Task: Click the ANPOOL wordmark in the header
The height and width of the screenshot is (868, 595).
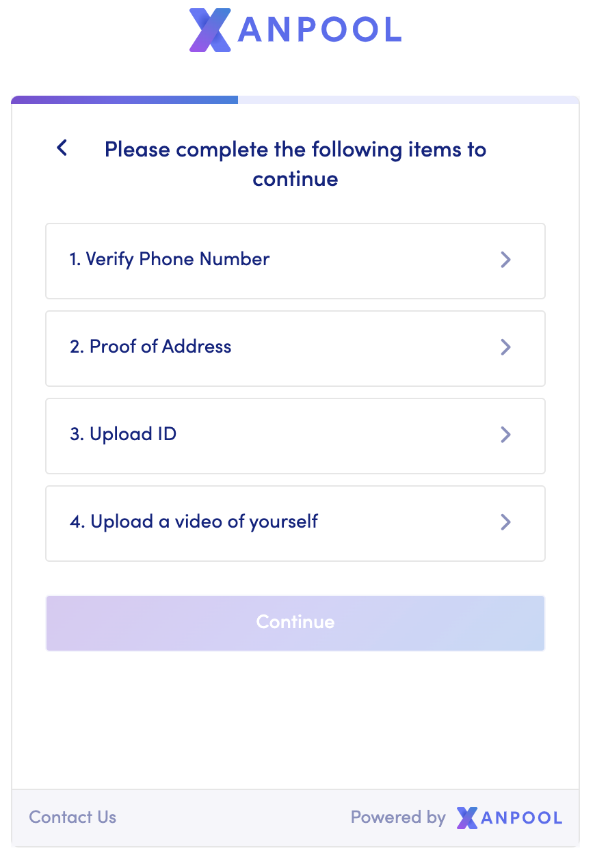Action: tap(319, 30)
